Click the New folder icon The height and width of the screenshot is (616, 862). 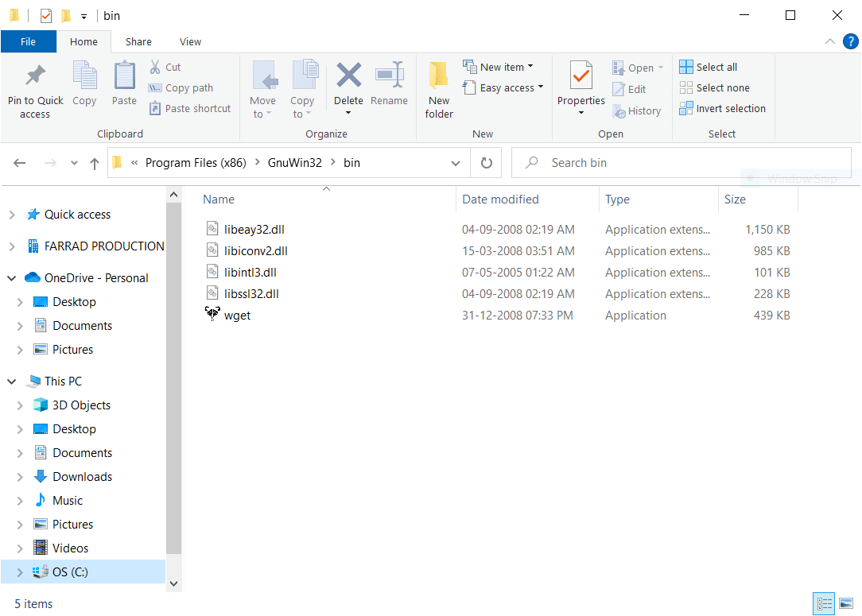click(438, 76)
